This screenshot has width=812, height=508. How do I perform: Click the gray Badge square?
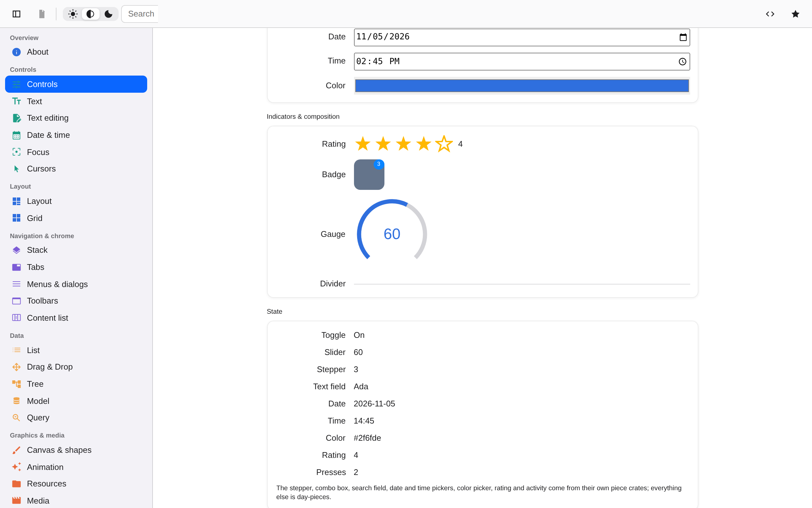click(369, 175)
